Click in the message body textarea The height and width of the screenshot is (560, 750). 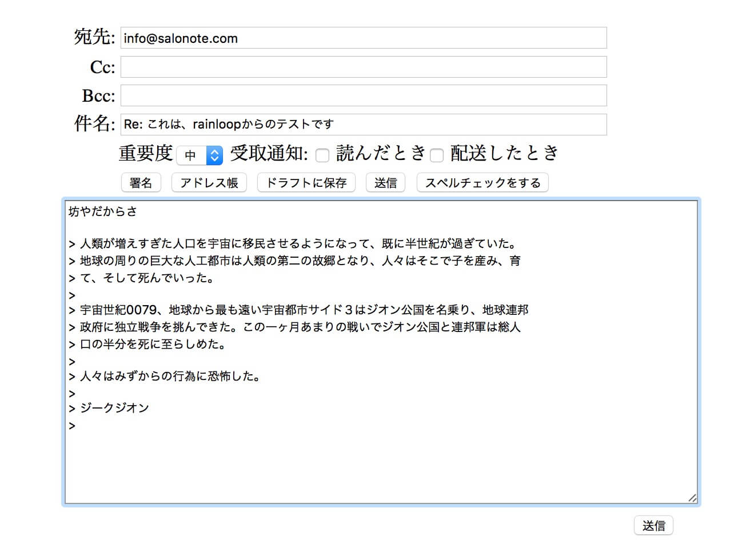(x=381, y=352)
